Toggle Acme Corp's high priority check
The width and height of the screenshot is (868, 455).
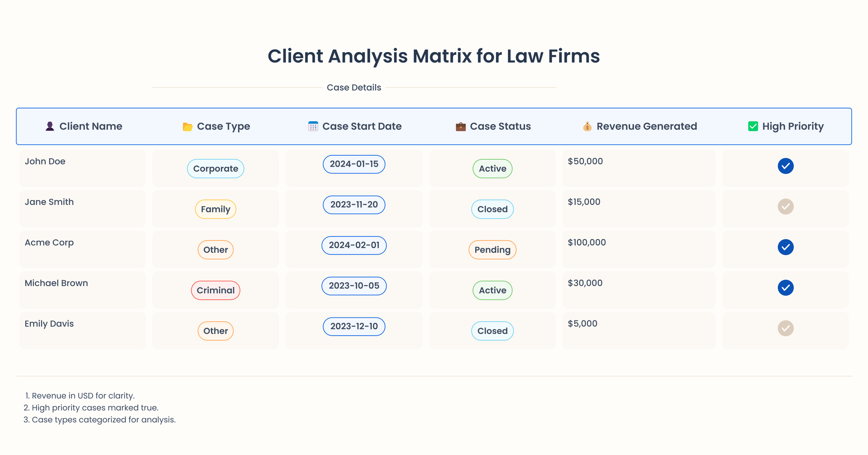[x=786, y=247]
